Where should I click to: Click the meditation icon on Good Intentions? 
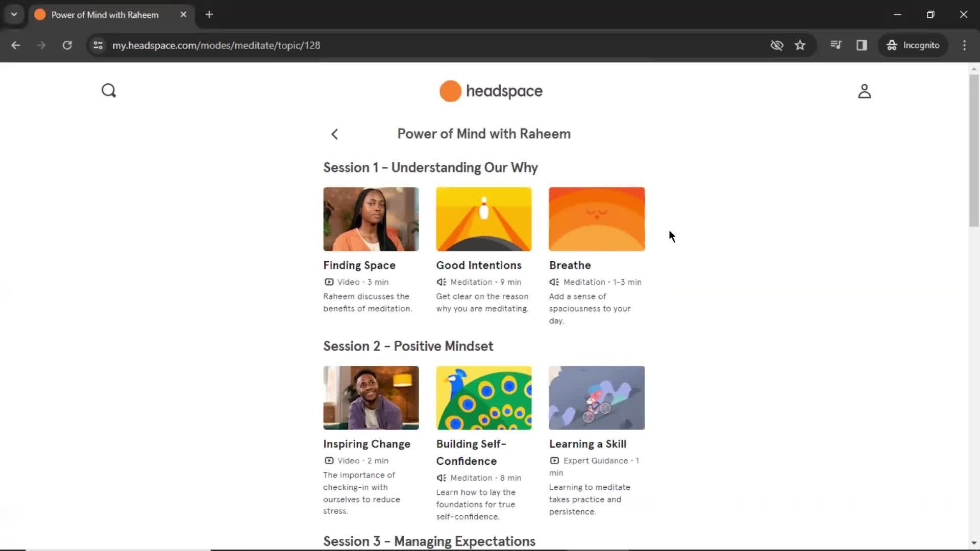tap(441, 281)
